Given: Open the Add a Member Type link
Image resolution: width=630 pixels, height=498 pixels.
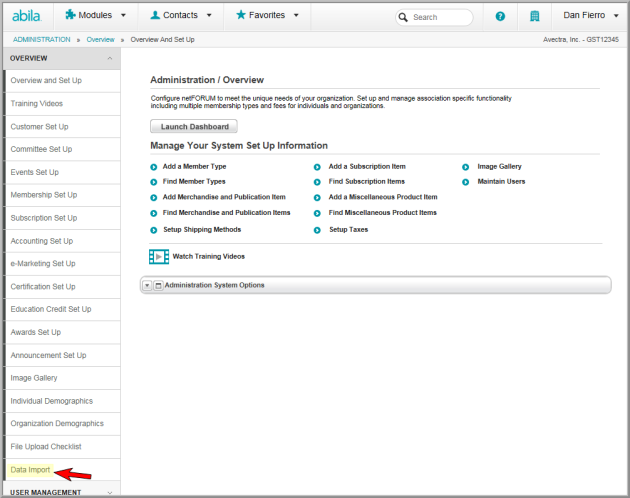Looking at the screenshot, I should [x=194, y=166].
